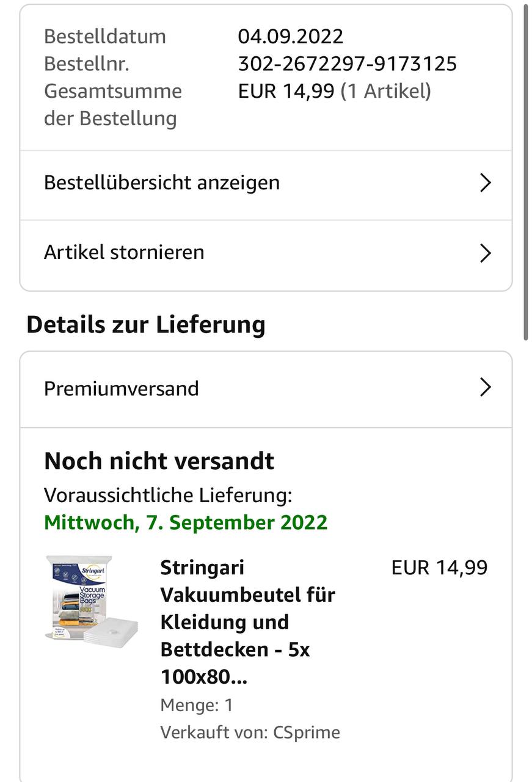This screenshot has width=532, height=782.
Task: Click the Mittwoch, 7. September 2022 delivery date
Action: (x=186, y=522)
